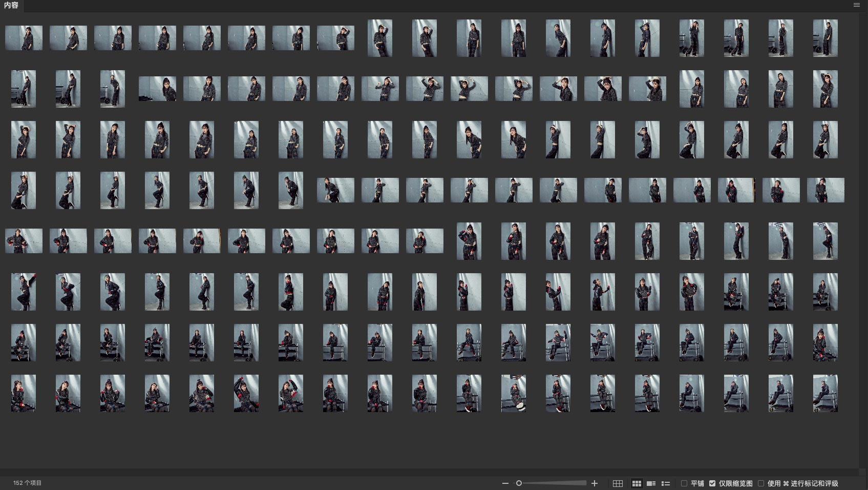868x490 pixels.
Task: Open the 内容 panel flyout menu
Action: tap(857, 5)
